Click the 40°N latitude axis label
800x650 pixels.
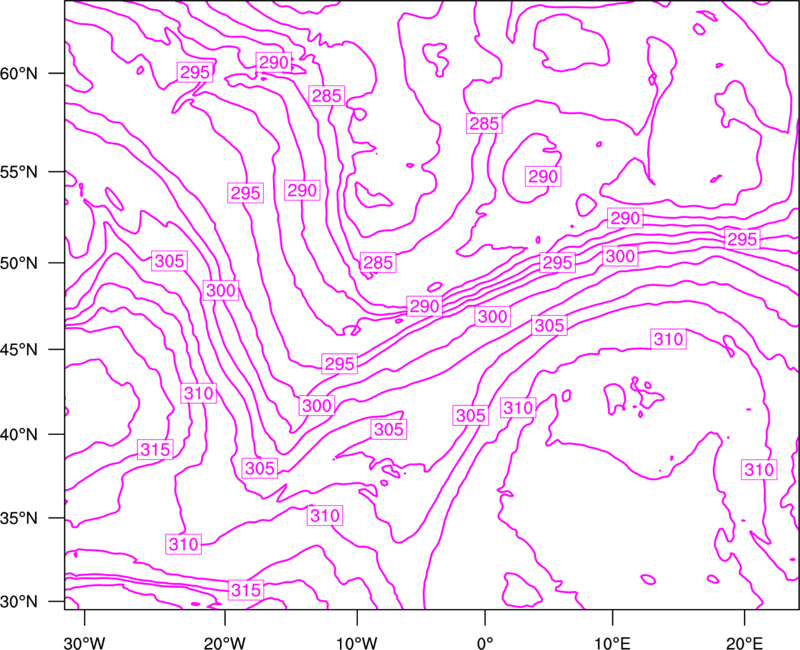[19, 435]
